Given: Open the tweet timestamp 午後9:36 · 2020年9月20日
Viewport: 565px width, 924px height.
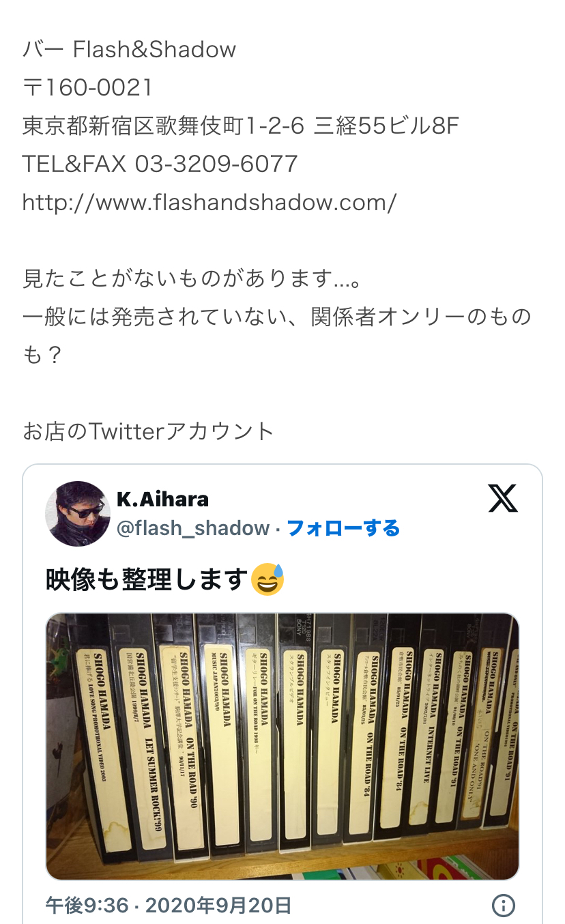Looking at the screenshot, I should 169,906.
